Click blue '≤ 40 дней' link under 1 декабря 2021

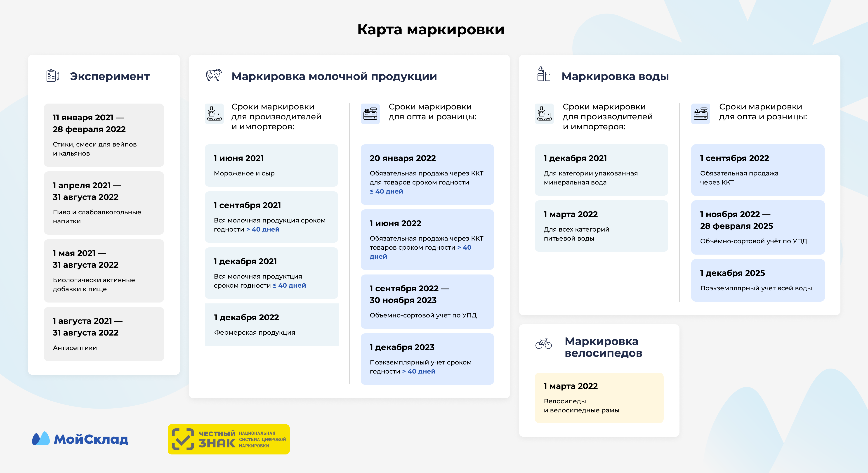pos(289,285)
